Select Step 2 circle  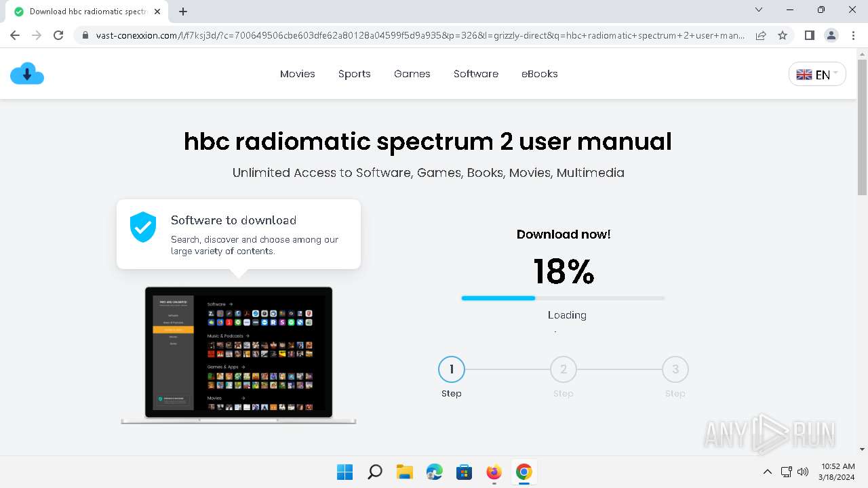click(x=564, y=369)
